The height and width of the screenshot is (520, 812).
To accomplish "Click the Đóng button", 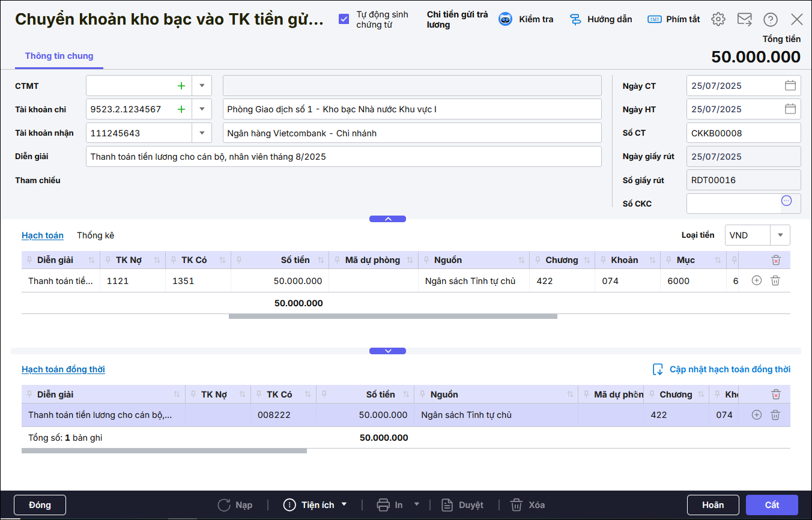I will [40, 505].
